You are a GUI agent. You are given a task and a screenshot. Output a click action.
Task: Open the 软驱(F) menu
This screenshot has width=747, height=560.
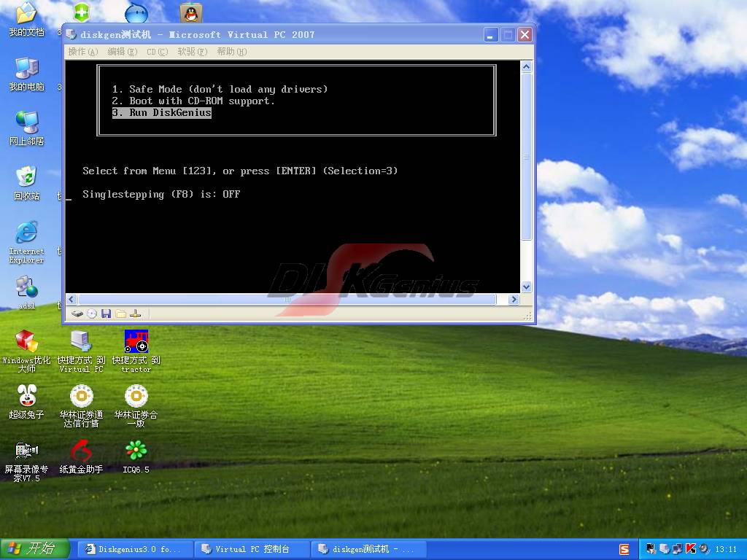pyautogui.click(x=193, y=52)
